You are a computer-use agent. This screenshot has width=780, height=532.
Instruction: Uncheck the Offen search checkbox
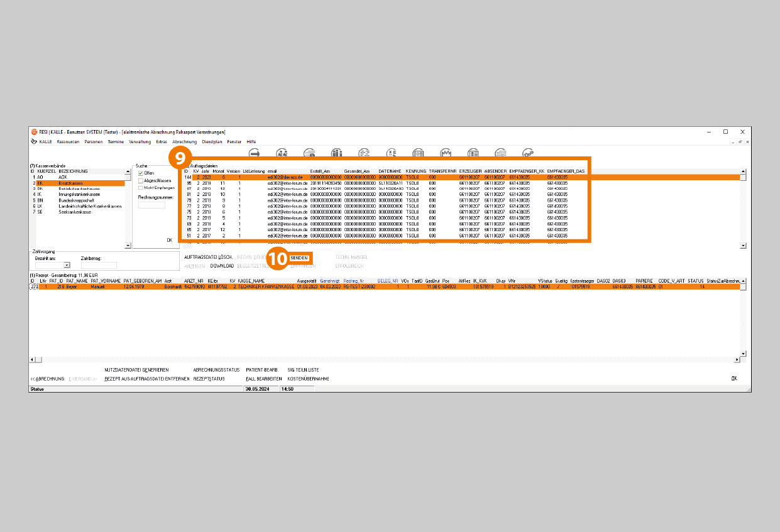tap(141, 173)
